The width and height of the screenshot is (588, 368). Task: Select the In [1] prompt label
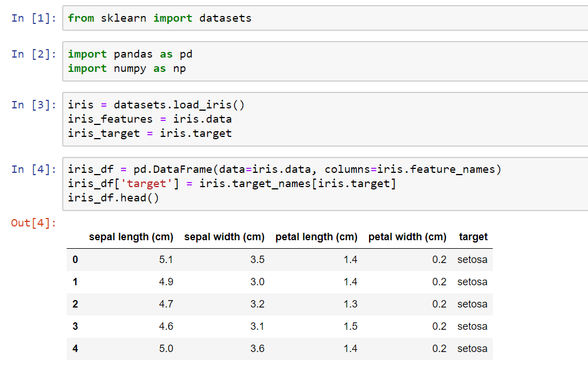(34, 18)
